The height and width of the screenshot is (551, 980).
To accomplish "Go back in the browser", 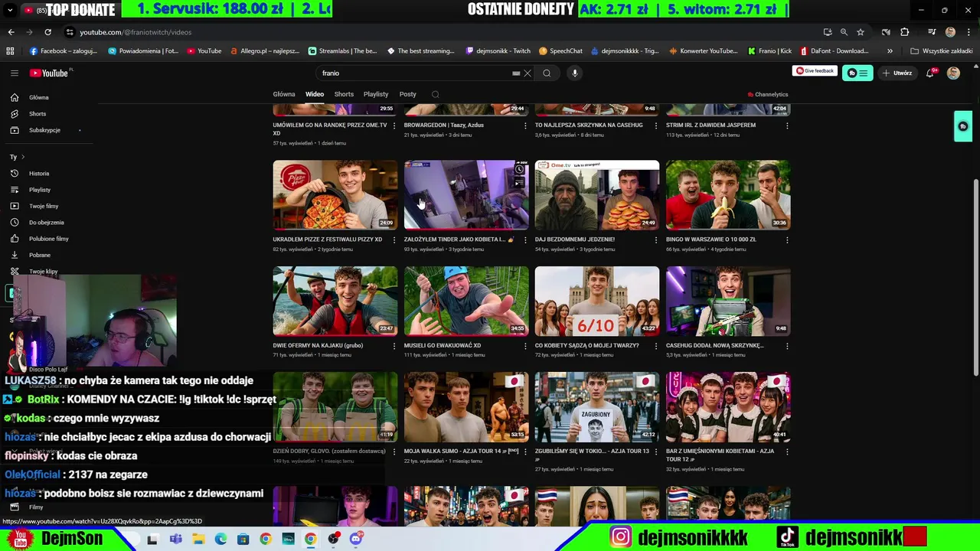I will pyautogui.click(x=11, y=32).
